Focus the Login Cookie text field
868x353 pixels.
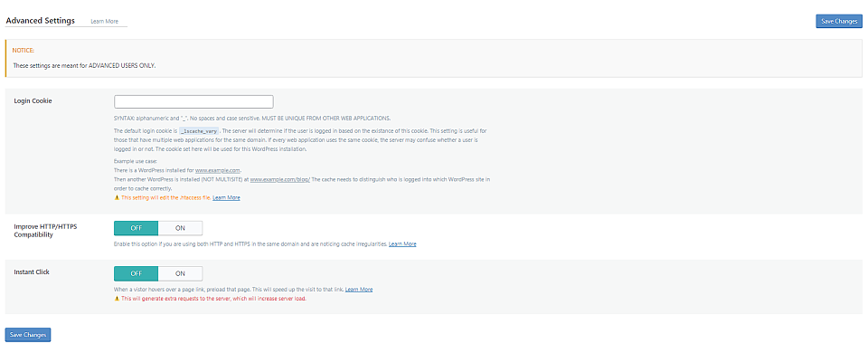[x=193, y=102]
